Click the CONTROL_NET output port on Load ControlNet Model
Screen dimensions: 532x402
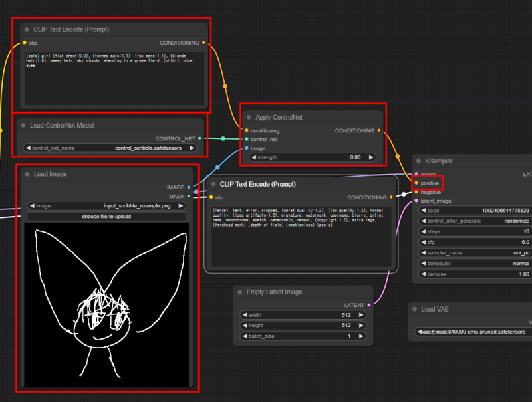coord(199,138)
